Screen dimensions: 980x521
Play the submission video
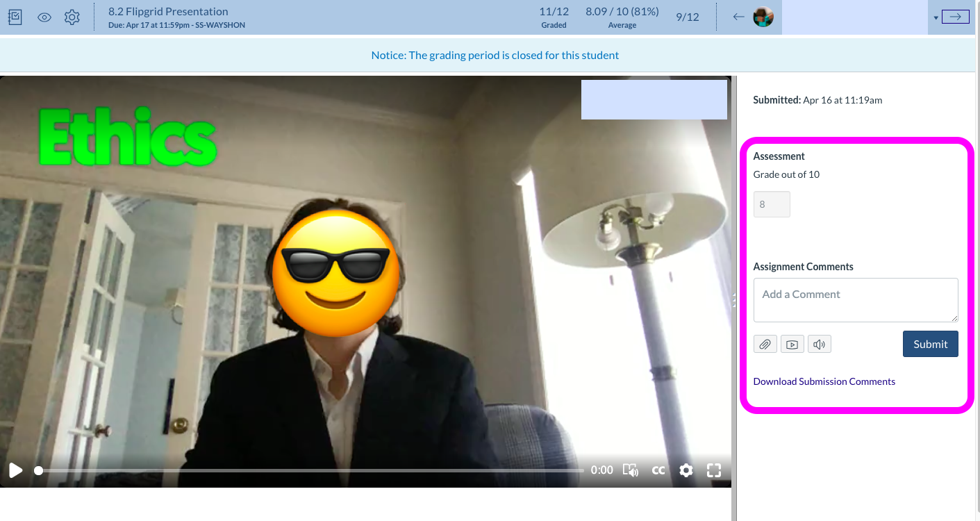pyautogui.click(x=15, y=470)
